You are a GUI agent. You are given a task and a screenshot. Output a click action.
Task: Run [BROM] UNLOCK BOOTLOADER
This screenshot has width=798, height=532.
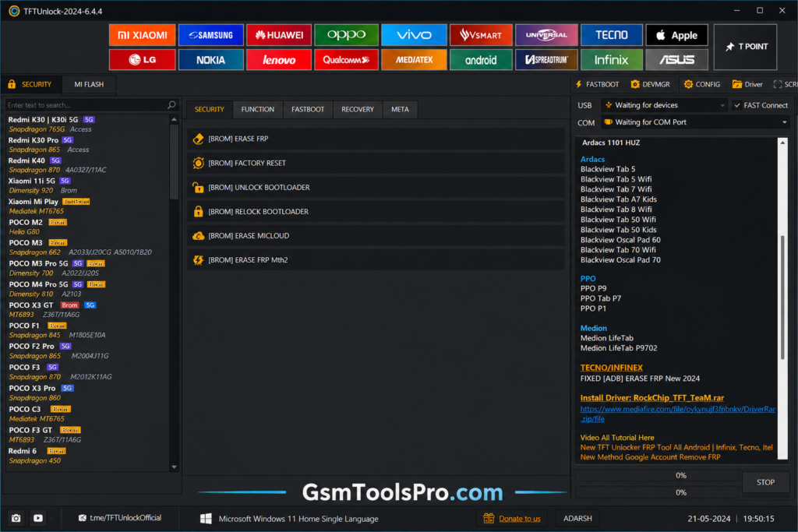click(x=376, y=188)
